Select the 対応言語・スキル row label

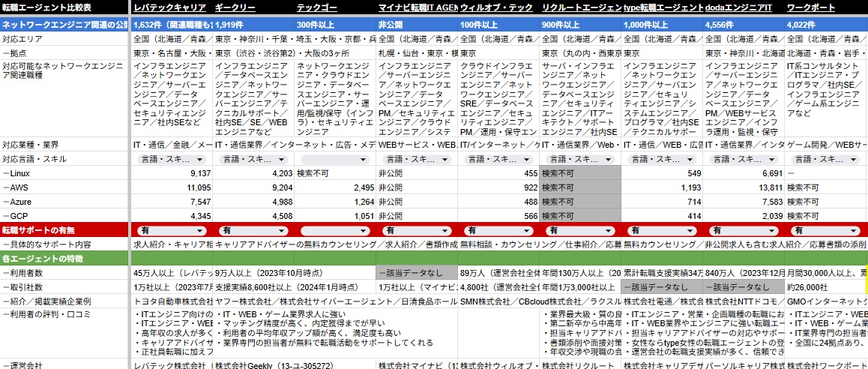(x=64, y=159)
